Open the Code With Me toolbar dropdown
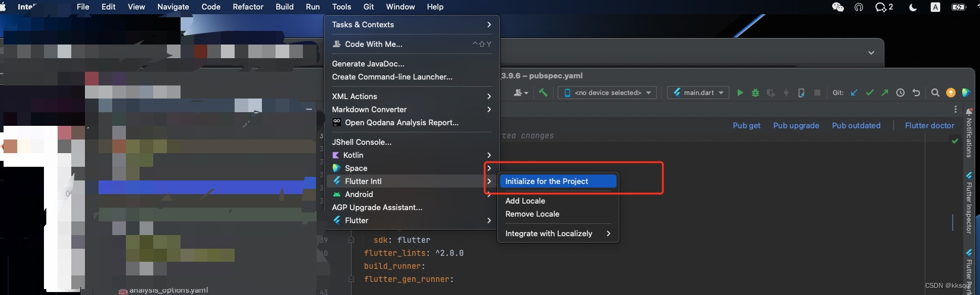The height and width of the screenshot is (295, 980). coord(521,93)
